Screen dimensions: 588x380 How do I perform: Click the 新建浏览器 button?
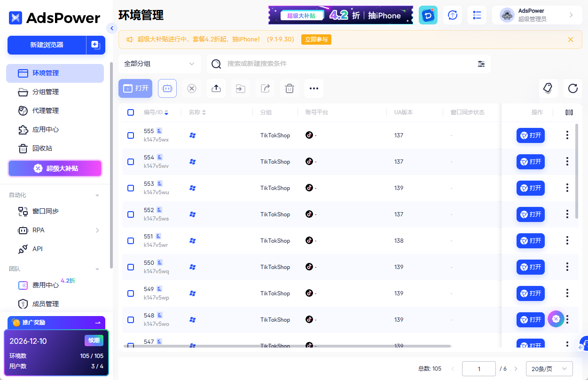(x=47, y=45)
